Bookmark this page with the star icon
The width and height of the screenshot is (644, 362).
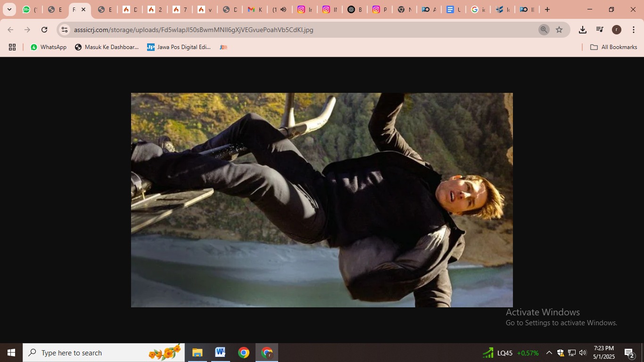(559, 30)
